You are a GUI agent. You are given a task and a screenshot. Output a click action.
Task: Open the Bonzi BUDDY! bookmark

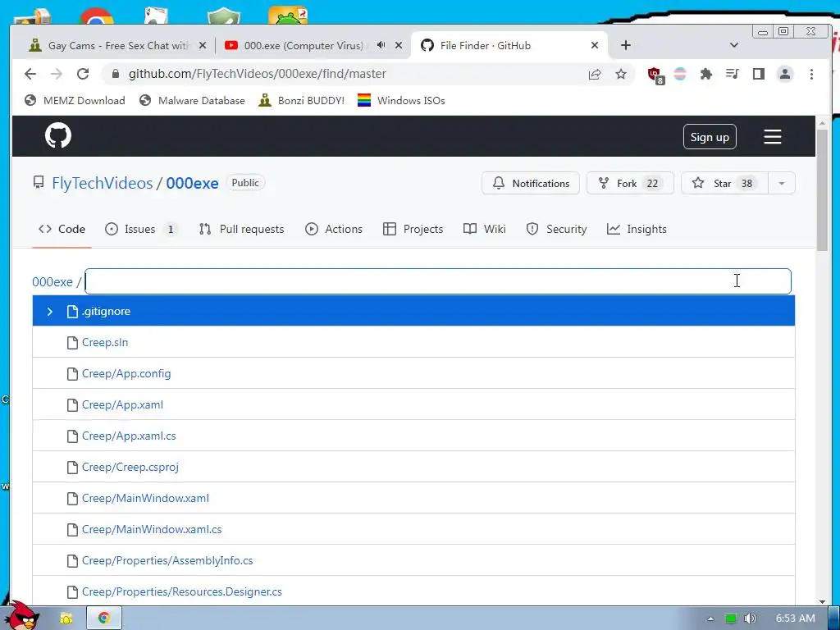coord(302,101)
